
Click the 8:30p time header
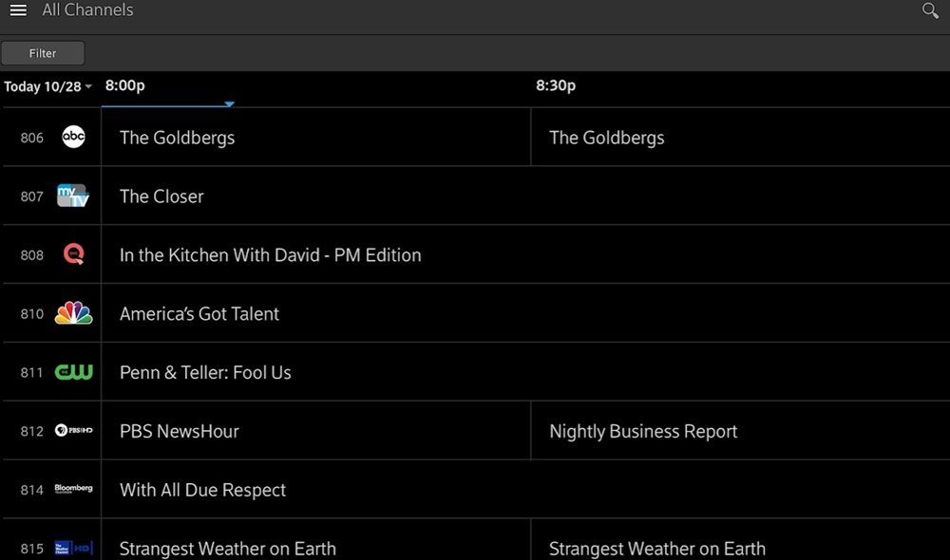[x=556, y=85]
